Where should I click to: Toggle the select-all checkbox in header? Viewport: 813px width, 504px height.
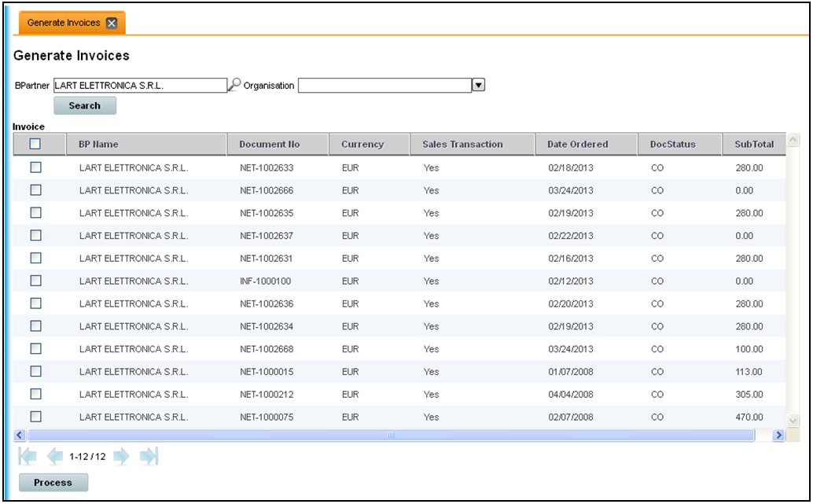pyautogui.click(x=35, y=144)
